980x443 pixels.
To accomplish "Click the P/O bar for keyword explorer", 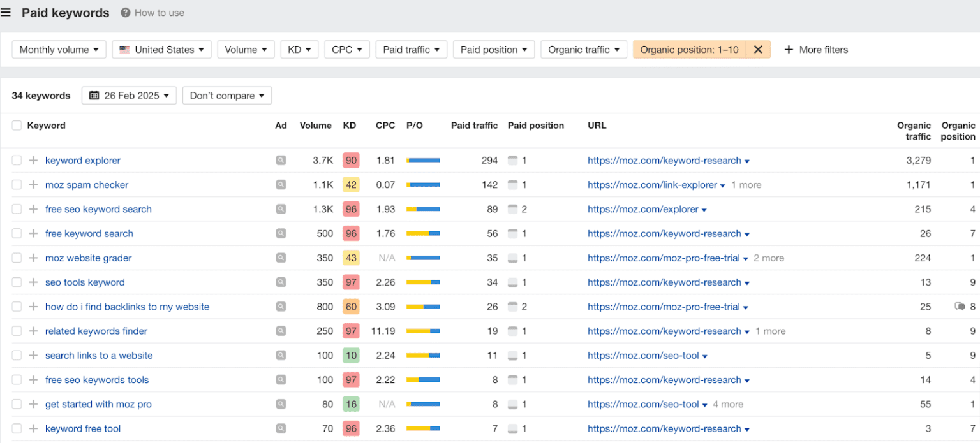I will (423, 161).
